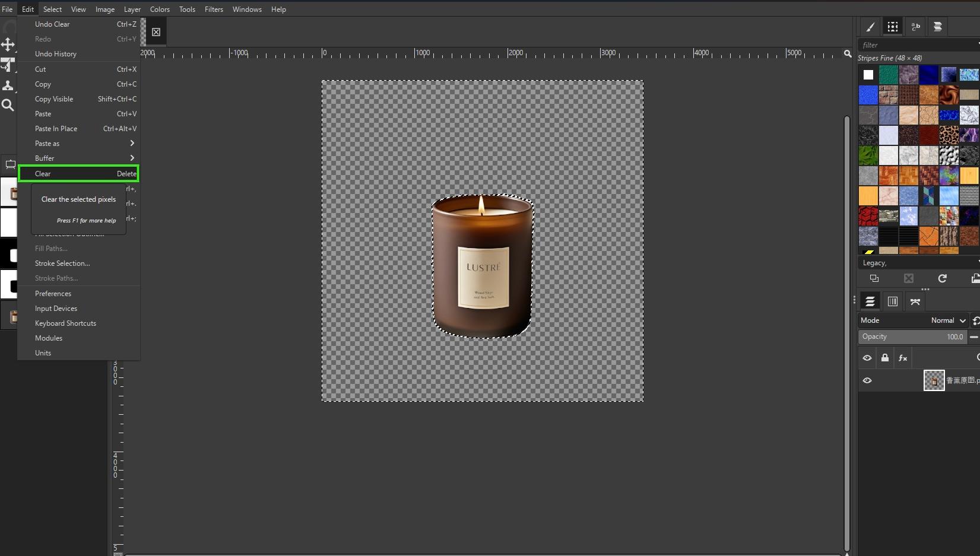Image resolution: width=980 pixels, height=556 pixels.
Task: Click the device status icon in left dock
Action: (10, 164)
